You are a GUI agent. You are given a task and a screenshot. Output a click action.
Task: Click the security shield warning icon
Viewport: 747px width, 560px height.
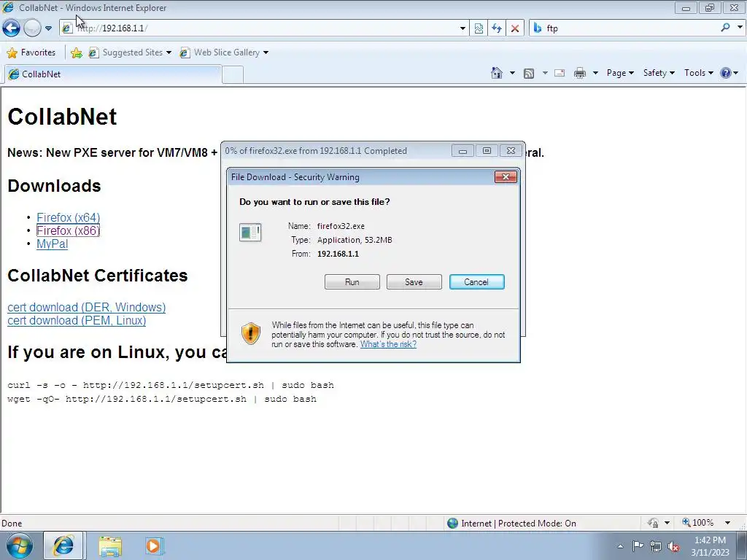(x=251, y=333)
